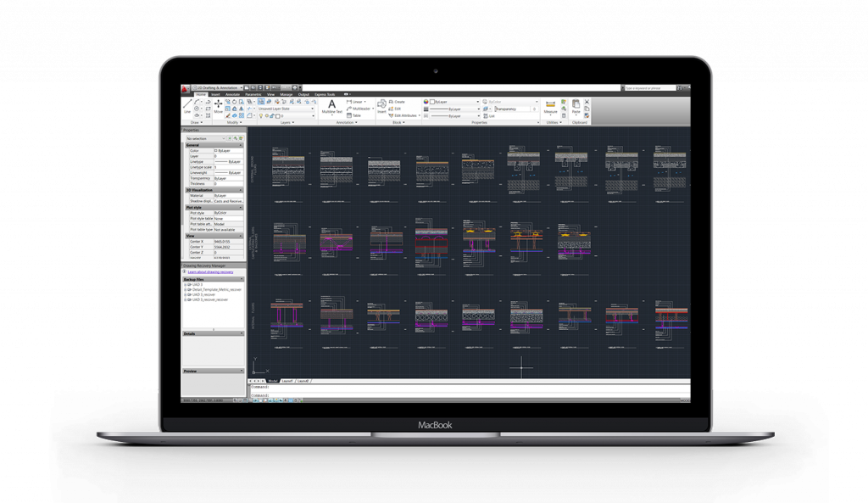Click the Insert block icon
The height and width of the screenshot is (503, 868).
click(x=382, y=105)
